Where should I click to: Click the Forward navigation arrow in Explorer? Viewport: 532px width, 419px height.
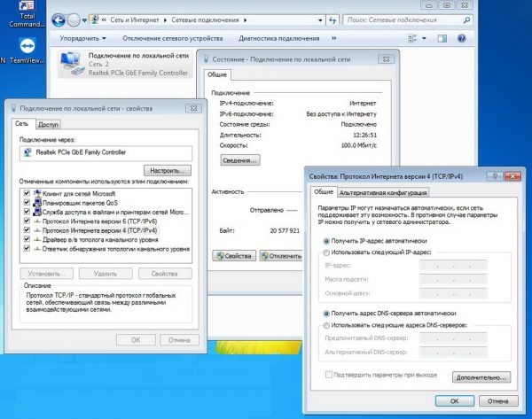click(x=74, y=20)
